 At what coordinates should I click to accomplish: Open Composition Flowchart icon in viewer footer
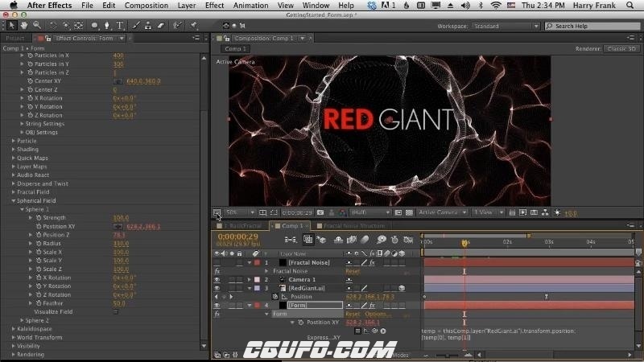point(545,212)
